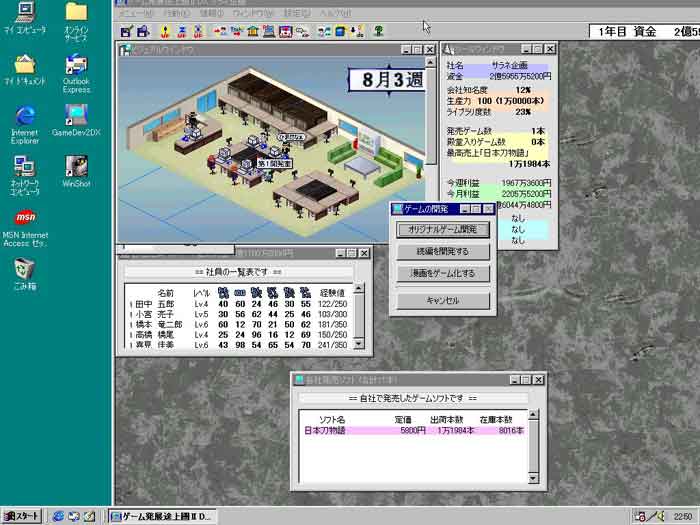Click the Internet Explorer quick launch icon
700x525 pixels.
coord(58,516)
